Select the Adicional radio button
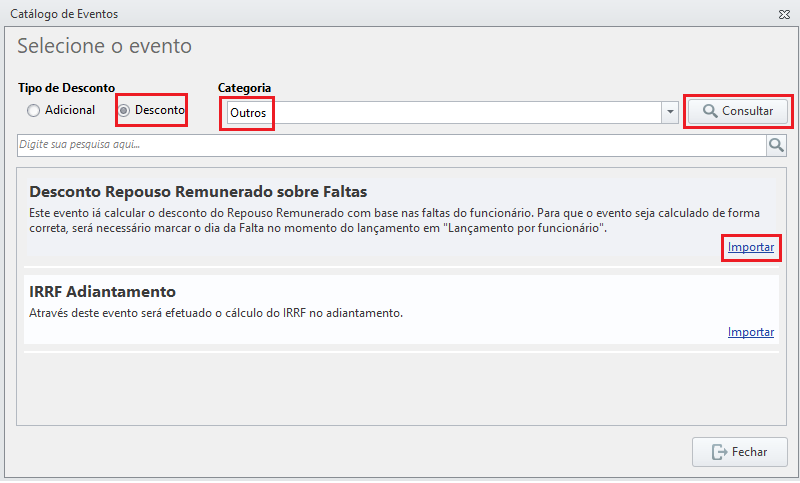Screen dimensions: 800x483 tap(34, 110)
